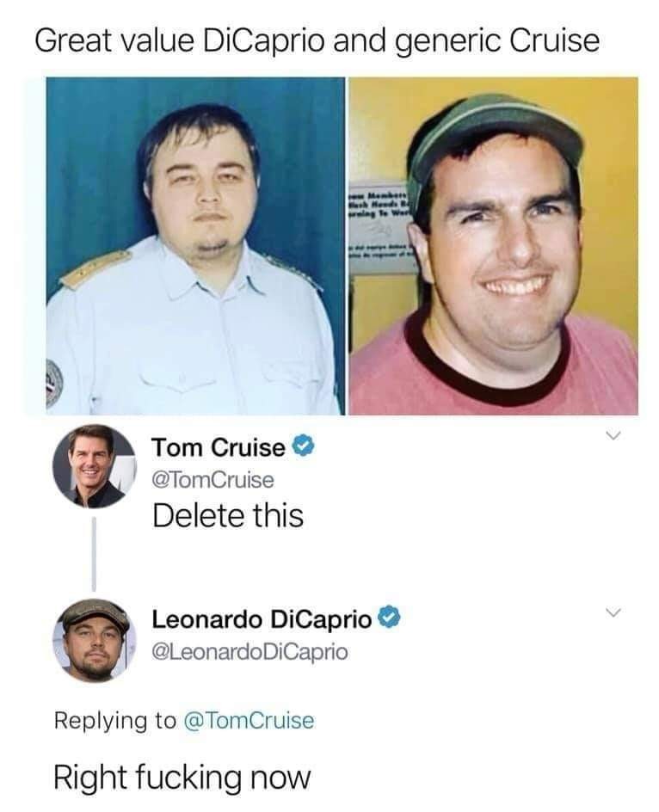Viewport: 659px width, 812px height.
Task: Open the @LeonardoDiCaprio handle
Action: click(249, 651)
